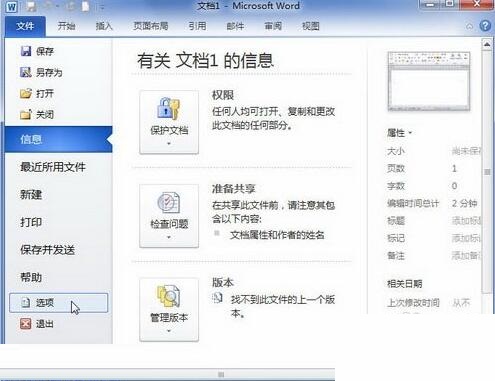
Task: Click the 编辑时间总计 label
Action: click(x=413, y=203)
